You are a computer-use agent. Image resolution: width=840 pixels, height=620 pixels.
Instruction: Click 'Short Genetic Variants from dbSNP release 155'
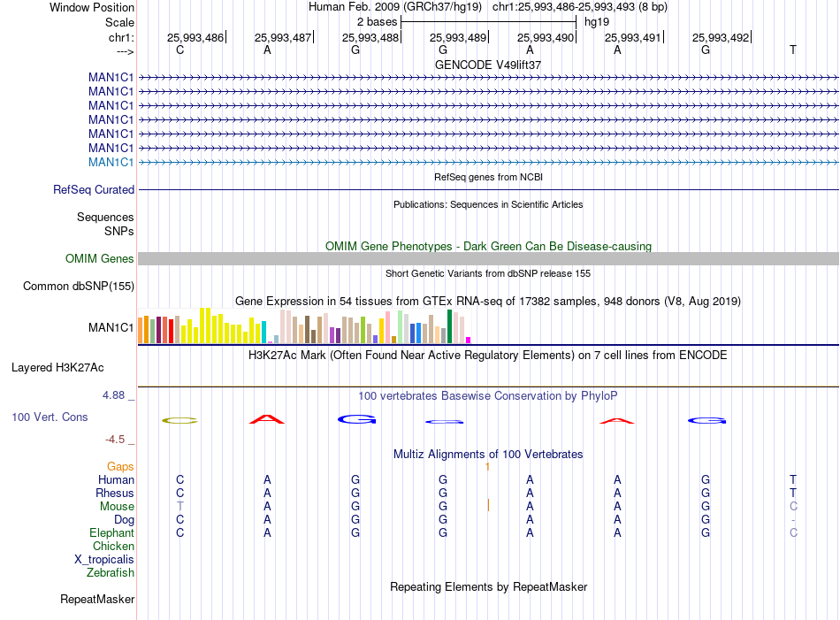click(488, 273)
